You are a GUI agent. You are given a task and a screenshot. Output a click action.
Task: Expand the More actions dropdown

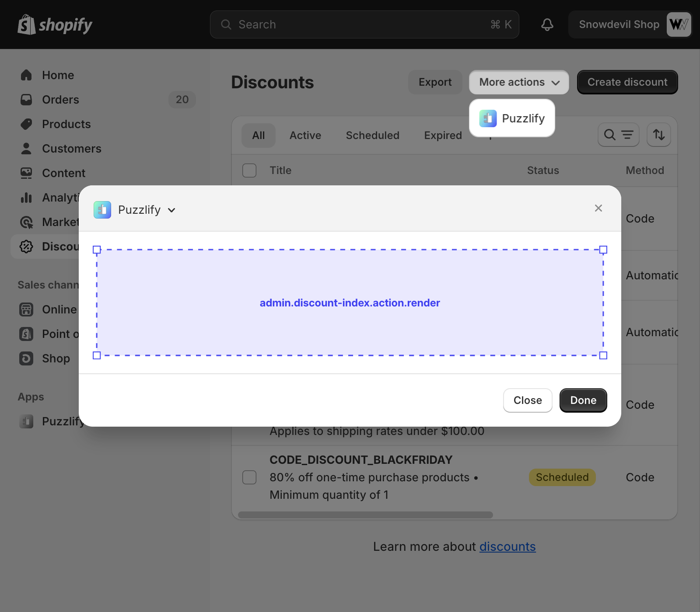[x=519, y=82]
